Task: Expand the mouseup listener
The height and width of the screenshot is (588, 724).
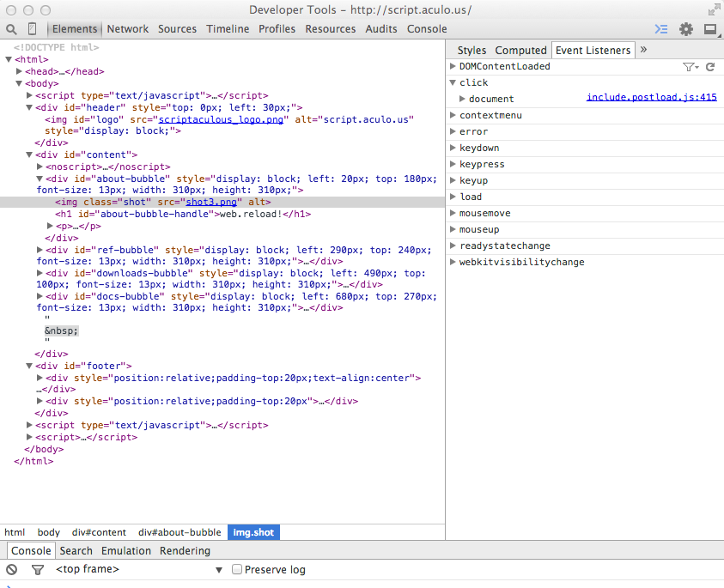Action: coord(453,229)
